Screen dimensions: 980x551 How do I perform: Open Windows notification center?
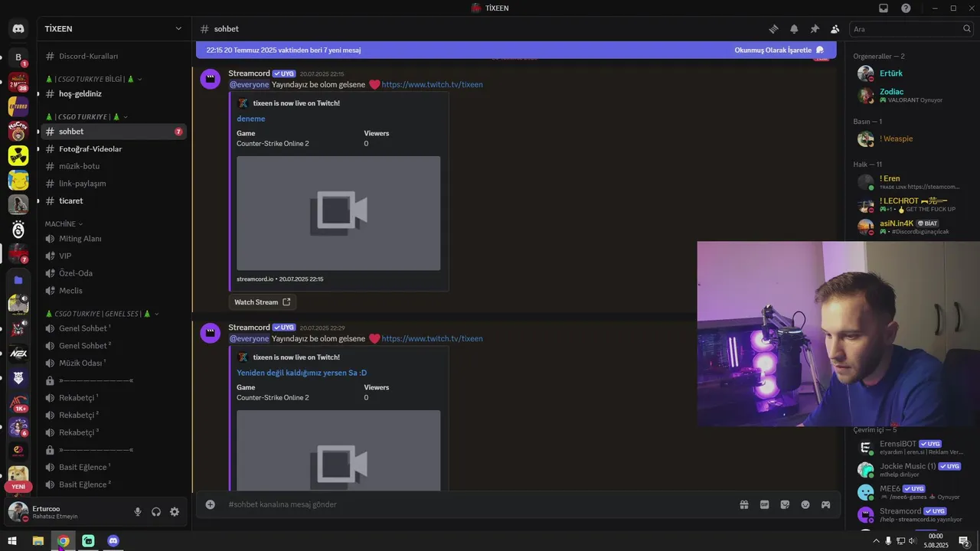point(965,541)
